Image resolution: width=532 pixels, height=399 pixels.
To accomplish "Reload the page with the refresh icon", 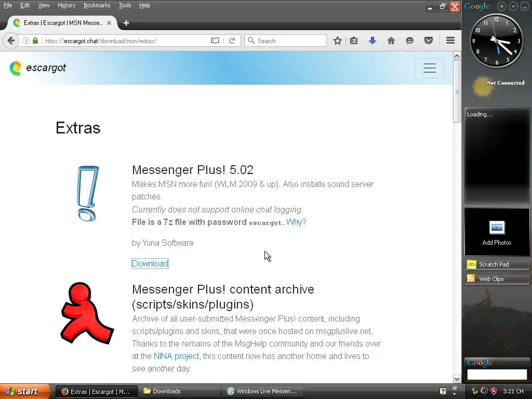I will point(232,41).
